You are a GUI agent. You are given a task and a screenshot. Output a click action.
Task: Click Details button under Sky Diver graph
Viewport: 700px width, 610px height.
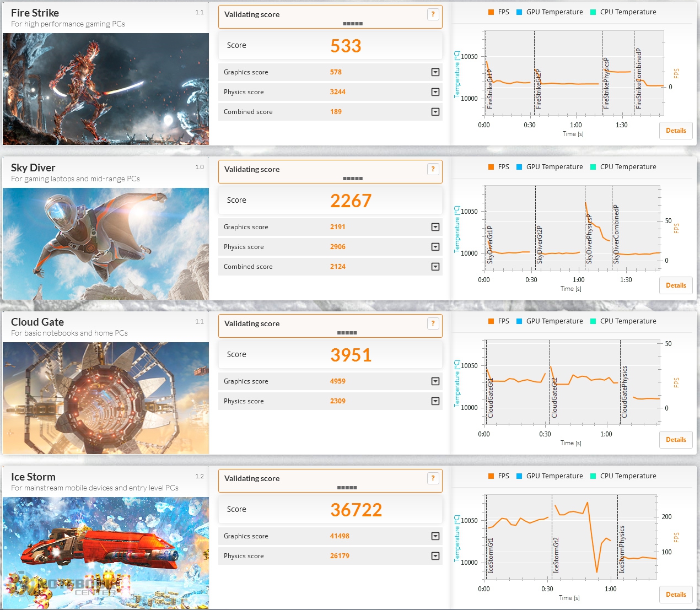(676, 285)
